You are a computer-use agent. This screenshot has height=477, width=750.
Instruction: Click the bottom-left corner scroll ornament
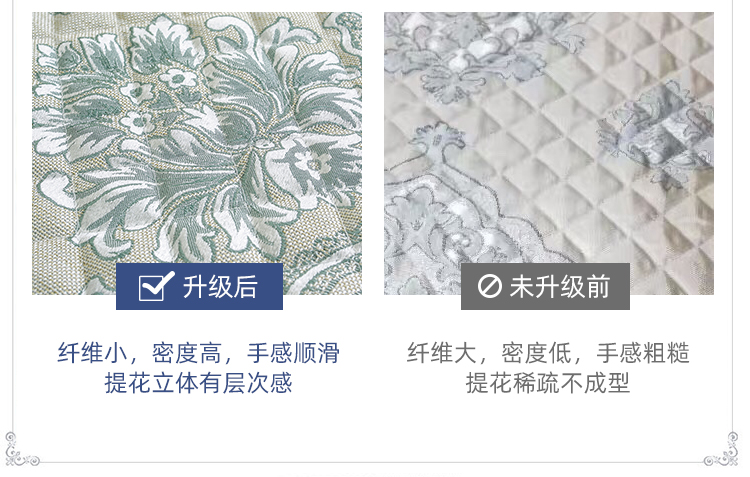pos(21,449)
